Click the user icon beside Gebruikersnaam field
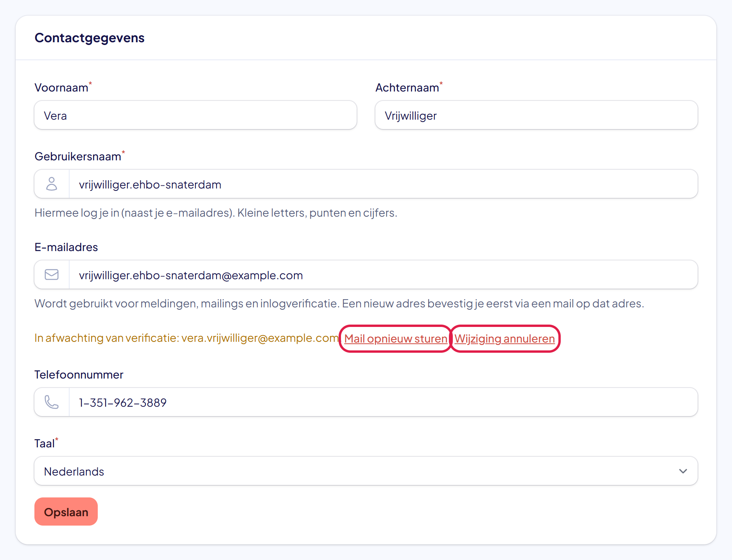 pos(52,184)
